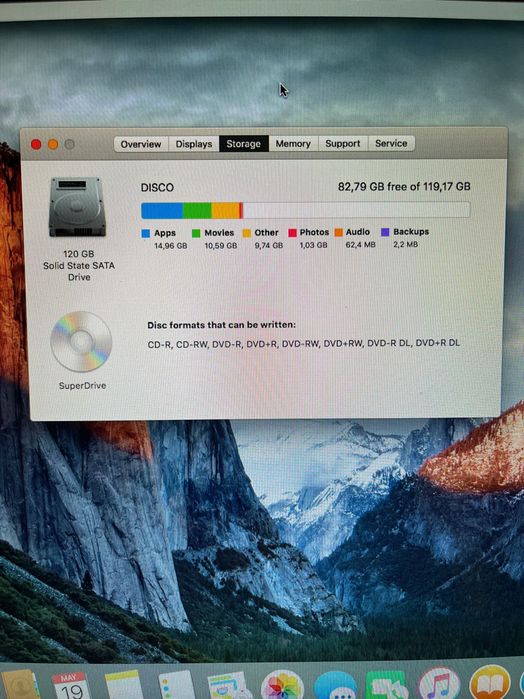
Task: Click the "Backups" legend label
Action: click(x=411, y=231)
